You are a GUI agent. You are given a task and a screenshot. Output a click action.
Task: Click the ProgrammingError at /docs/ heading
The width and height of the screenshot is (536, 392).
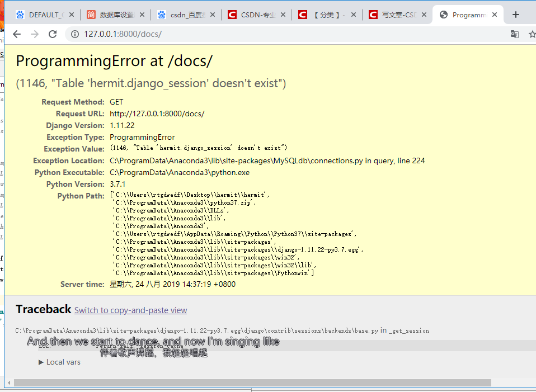(x=114, y=61)
